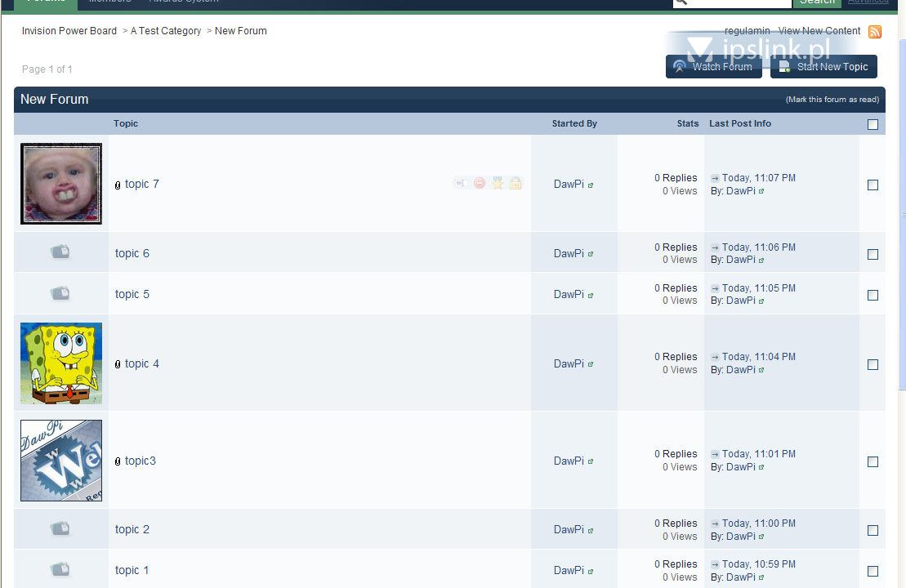This screenshot has height=588, width=906.
Task: Mark this forum as read
Action: click(832, 100)
